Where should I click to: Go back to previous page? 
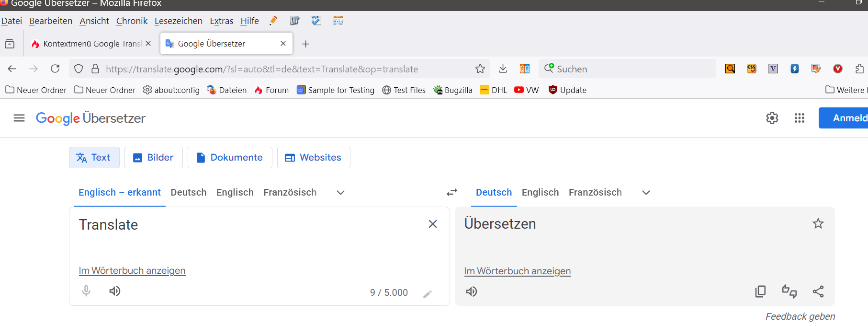(12, 69)
